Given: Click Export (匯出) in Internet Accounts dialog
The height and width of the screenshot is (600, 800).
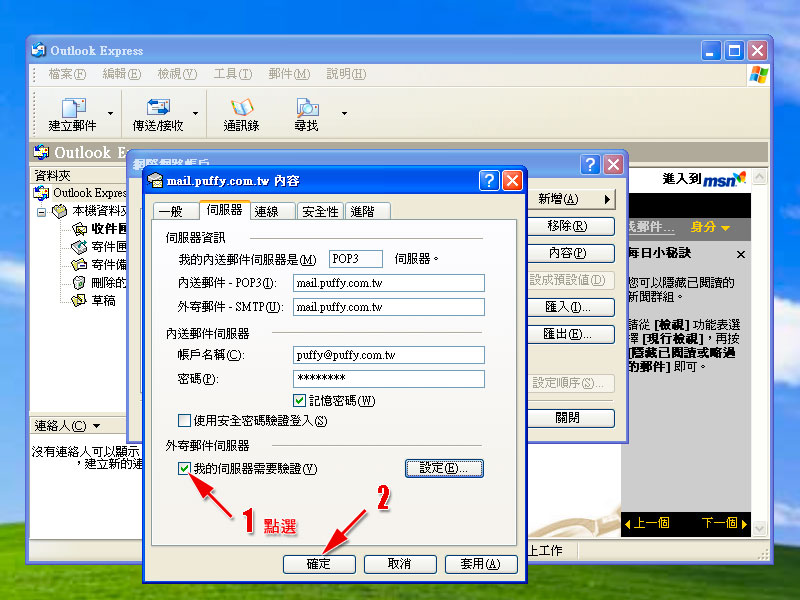Looking at the screenshot, I should click(570, 334).
